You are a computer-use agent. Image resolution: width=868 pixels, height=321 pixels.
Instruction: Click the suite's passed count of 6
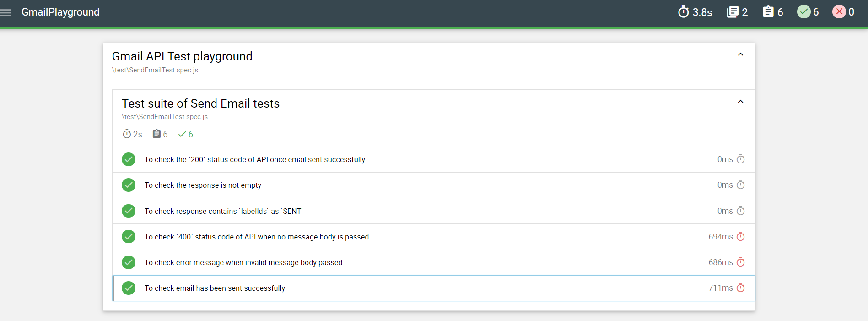pyautogui.click(x=186, y=134)
